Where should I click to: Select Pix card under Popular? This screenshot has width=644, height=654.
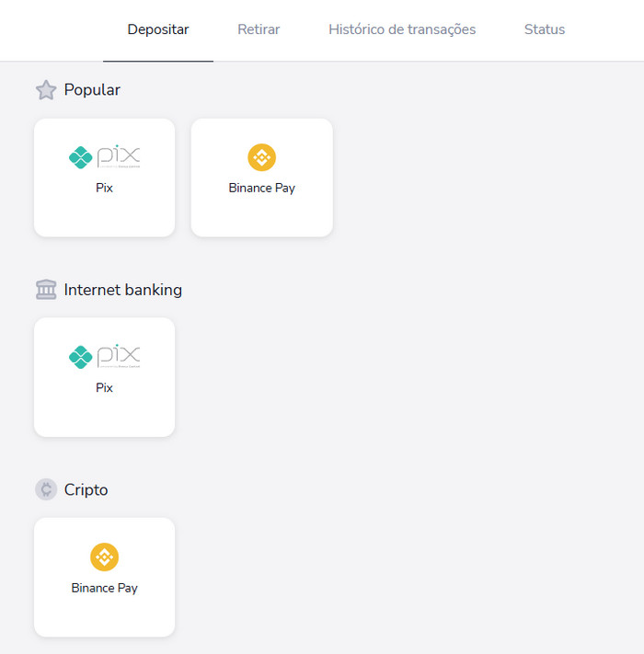pyautogui.click(x=104, y=178)
